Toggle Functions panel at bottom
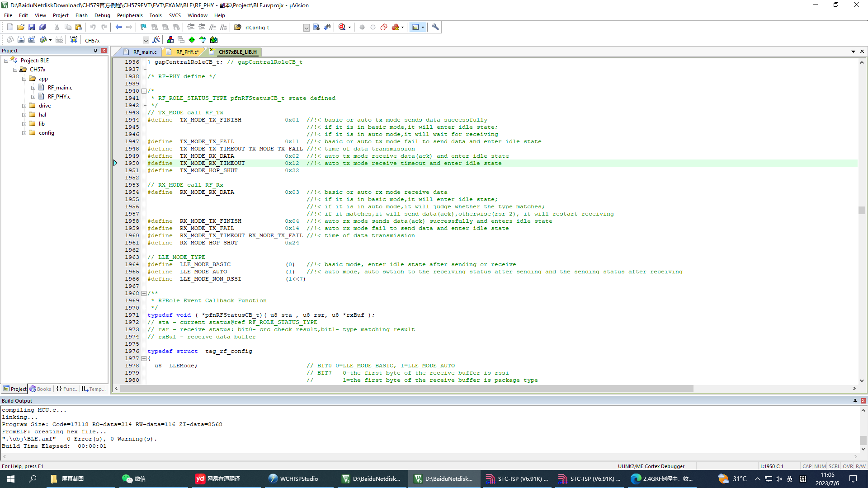This screenshot has height=488, width=868. pyautogui.click(x=67, y=389)
